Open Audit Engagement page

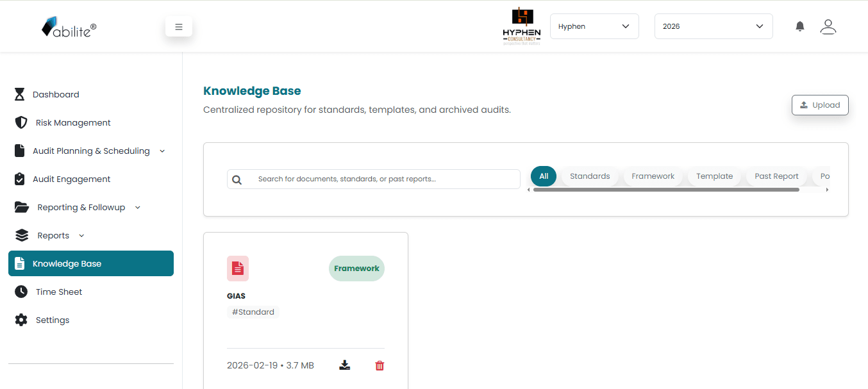click(x=91, y=179)
